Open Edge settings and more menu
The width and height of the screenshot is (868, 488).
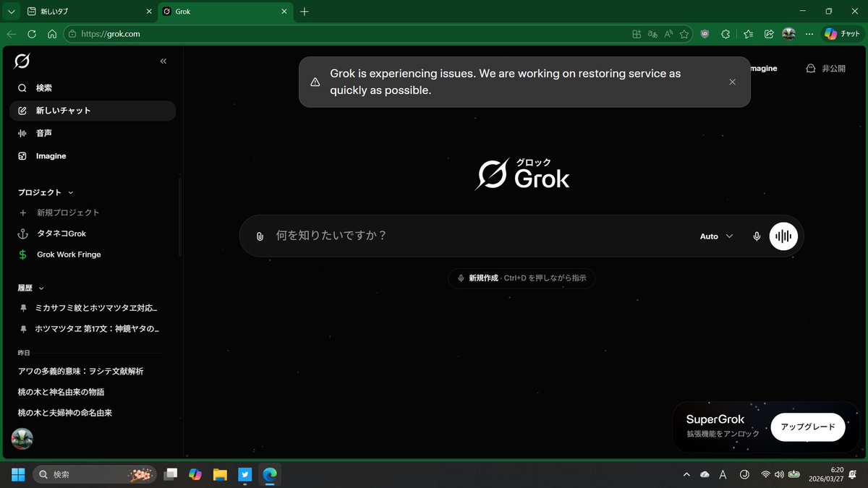click(x=808, y=34)
